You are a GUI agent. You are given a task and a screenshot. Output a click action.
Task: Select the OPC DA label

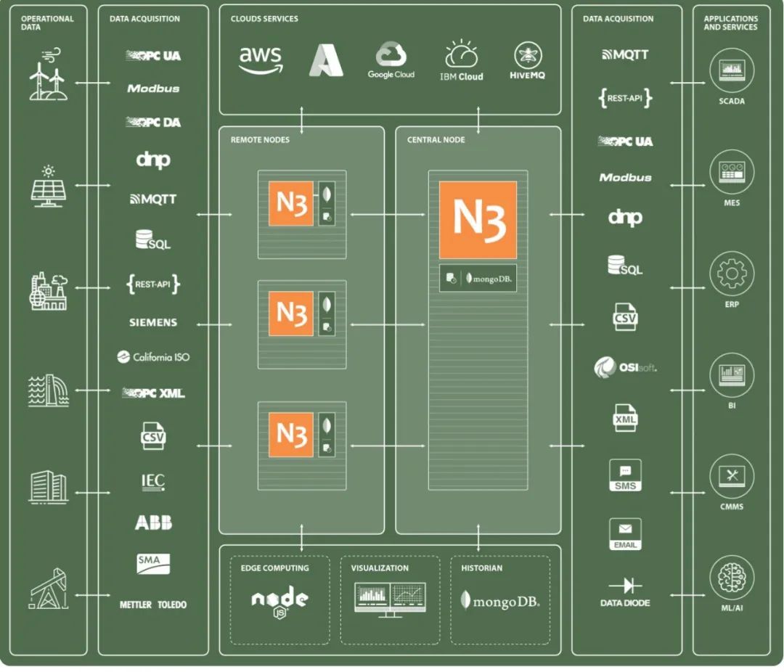click(153, 123)
